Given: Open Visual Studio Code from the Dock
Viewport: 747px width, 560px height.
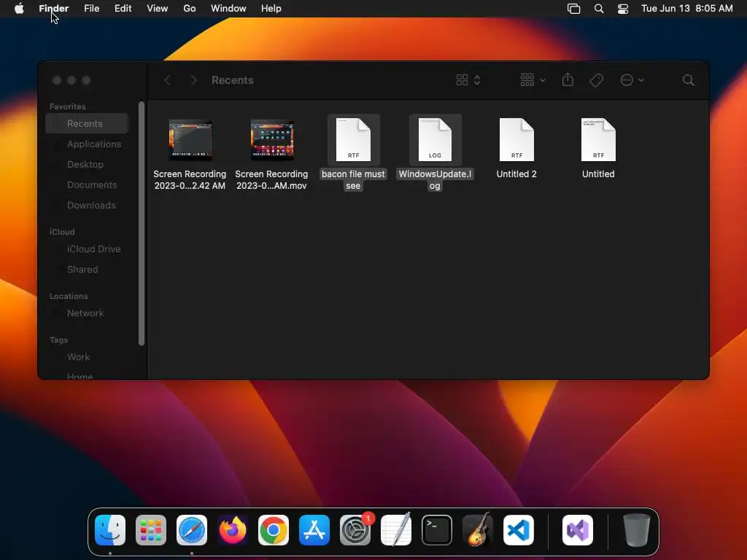Looking at the screenshot, I should 519,530.
